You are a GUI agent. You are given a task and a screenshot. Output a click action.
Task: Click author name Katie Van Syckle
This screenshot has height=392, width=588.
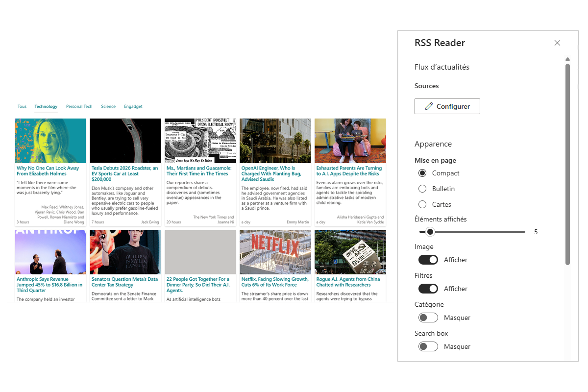pyautogui.click(x=370, y=222)
